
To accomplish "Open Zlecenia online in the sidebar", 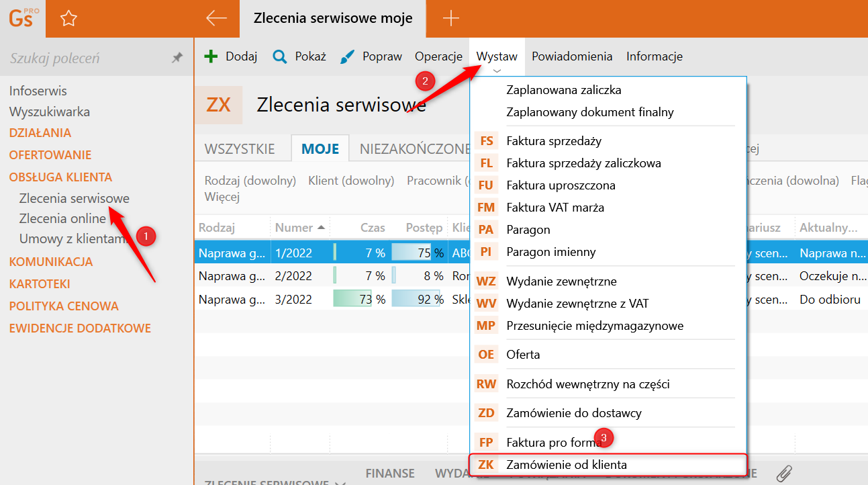I will (x=62, y=219).
